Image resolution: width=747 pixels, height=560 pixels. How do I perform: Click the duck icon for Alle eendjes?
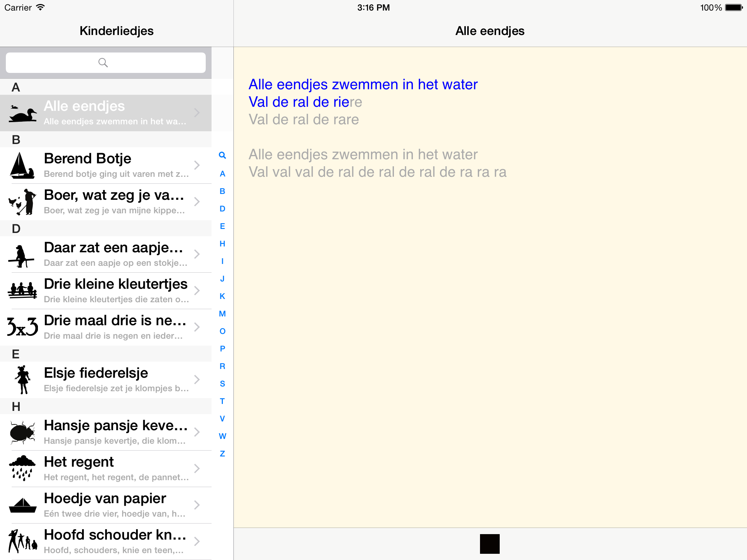click(x=23, y=113)
